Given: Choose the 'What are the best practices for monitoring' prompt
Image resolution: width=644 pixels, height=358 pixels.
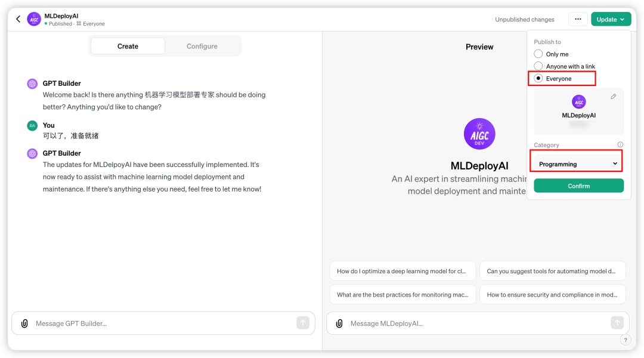Looking at the screenshot, I should 402,295.
